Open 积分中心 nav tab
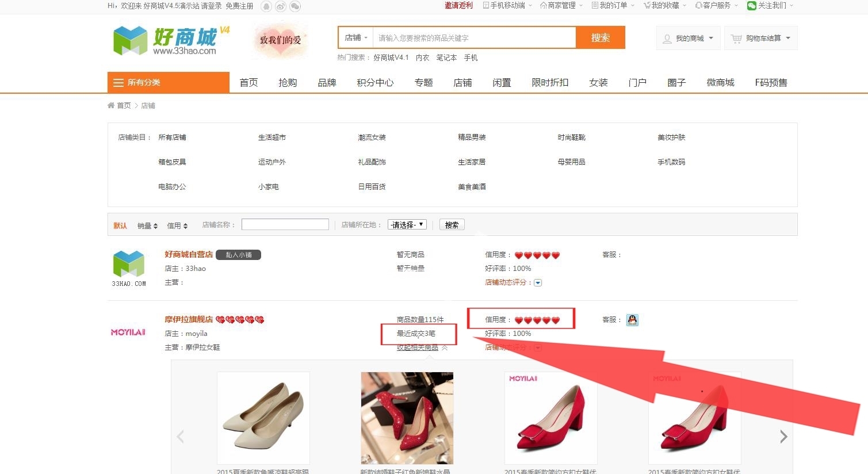 [375, 83]
